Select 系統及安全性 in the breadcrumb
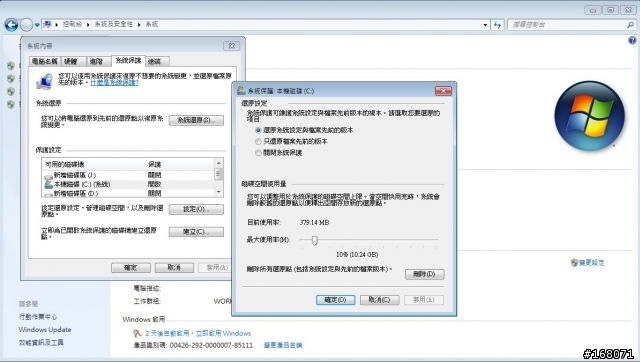Image resolution: width=640 pixels, height=362 pixels. click(113, 24)
